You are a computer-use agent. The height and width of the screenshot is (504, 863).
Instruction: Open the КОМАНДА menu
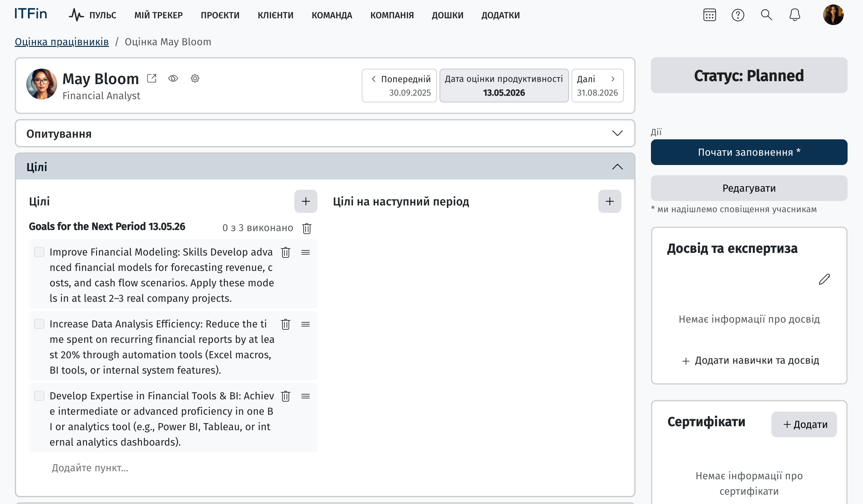click(332, 15)
